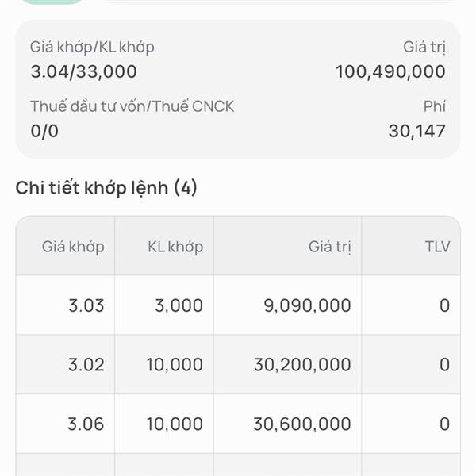Select the matched price 3.03 cell
The width and height of the screenshot is (476, 476).
tap(86, 305)
